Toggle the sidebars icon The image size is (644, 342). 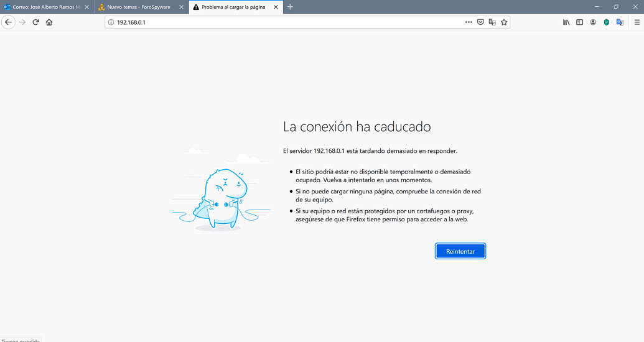579,22
